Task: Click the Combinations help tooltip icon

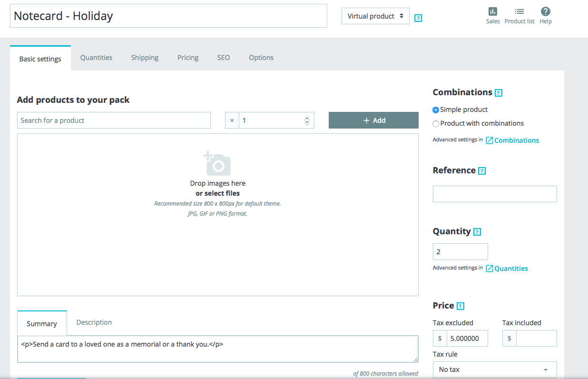Action: (499, 93)
